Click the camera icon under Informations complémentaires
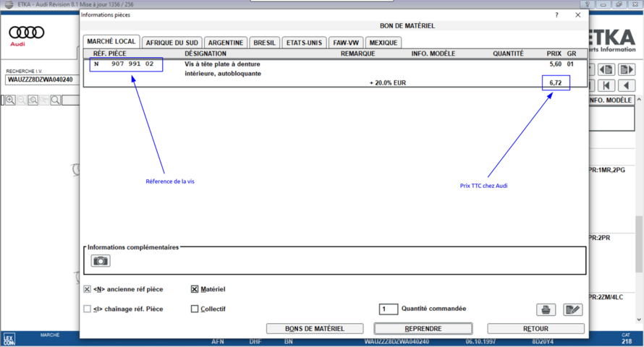 coord(100,261)
